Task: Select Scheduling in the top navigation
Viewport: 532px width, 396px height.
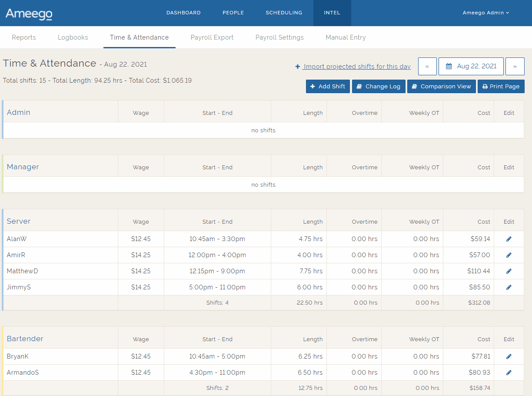Action: tap(284, 13)
